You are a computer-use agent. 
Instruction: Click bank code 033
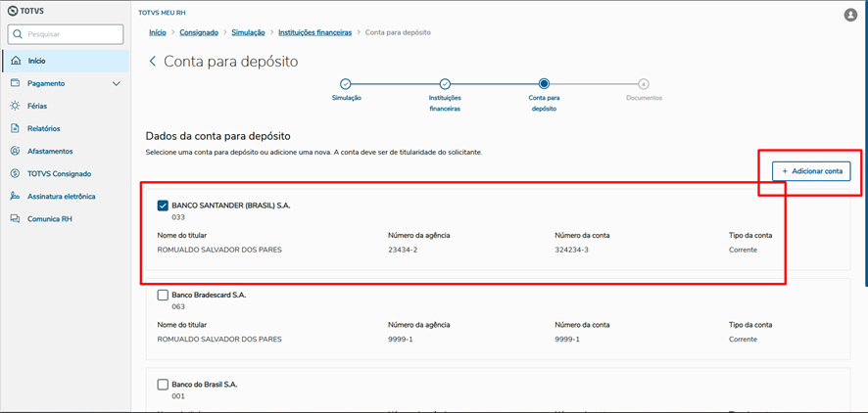click(178, 217)
